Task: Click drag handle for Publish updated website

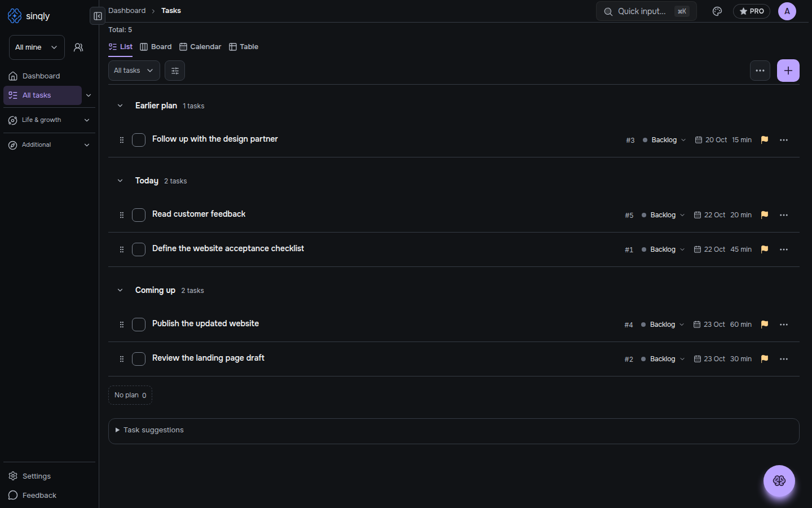Action: click(x=122, y=325)
